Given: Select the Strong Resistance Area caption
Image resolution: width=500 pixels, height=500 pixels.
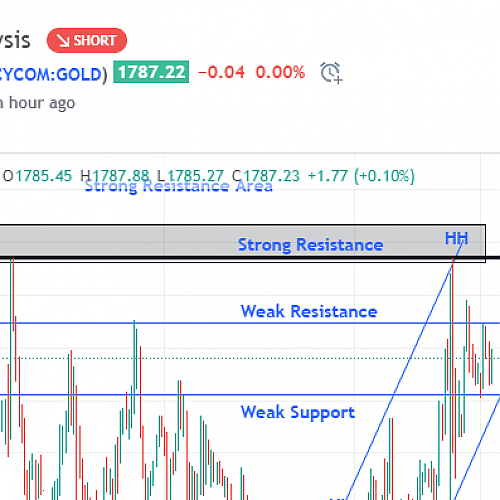Looking at the screenshot, I should pos(179,186).
